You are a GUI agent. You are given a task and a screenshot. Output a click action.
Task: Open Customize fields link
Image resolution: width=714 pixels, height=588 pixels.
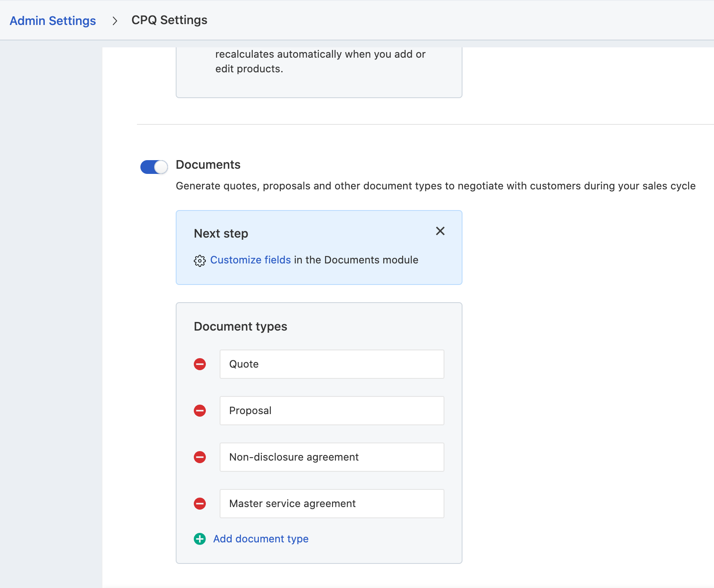pyautogui.click(x=251, y=260)
